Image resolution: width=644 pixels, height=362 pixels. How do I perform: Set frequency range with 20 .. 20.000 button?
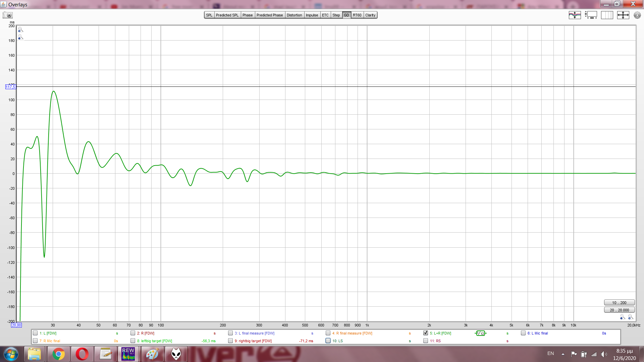(x=619, y=310)
